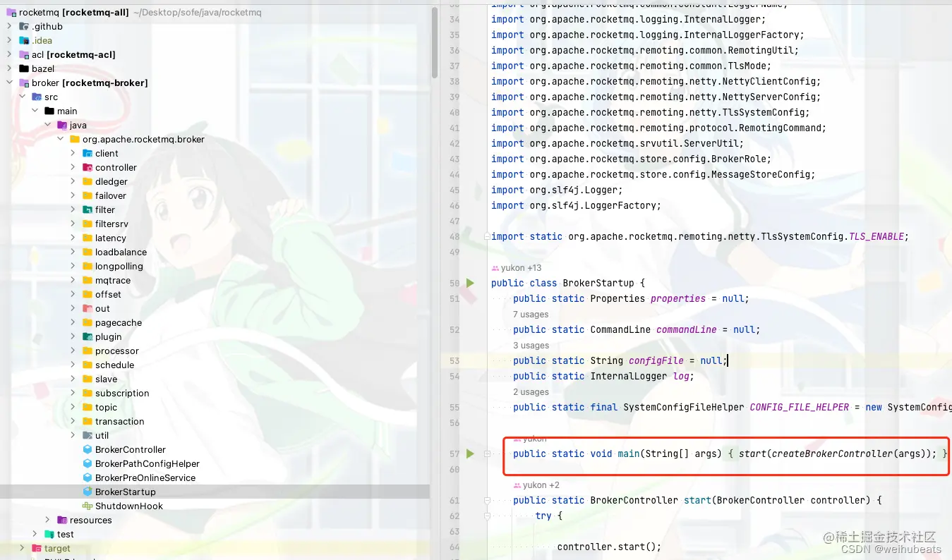Viewport: 952px width, 560px height.
Task: Fold the start method in the gutter
Action: [x=487, y=500]
